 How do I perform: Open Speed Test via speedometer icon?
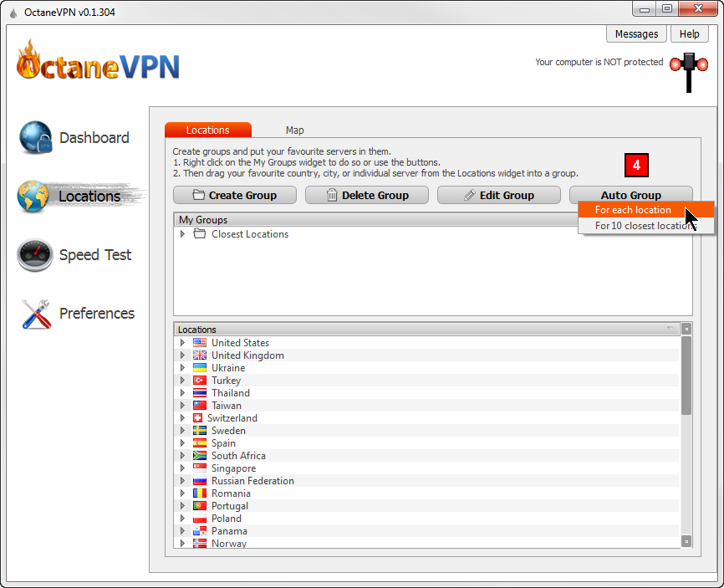tap(35, 255)
